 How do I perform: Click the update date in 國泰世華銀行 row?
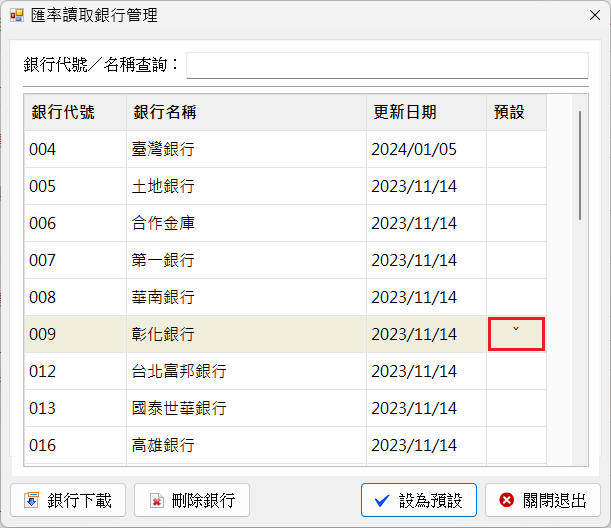(414, 408)
